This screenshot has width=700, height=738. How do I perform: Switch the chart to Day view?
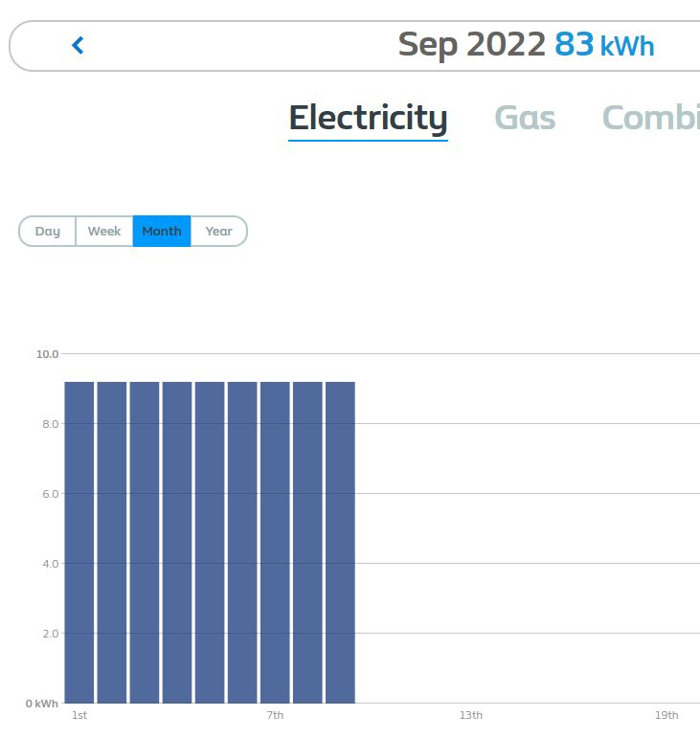[x=47, y=232]
